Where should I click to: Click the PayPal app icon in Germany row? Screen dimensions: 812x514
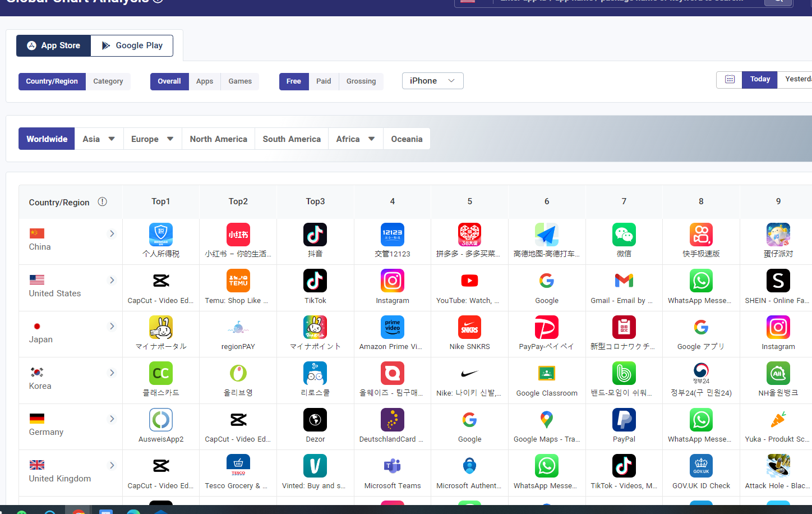click(624, 420)
